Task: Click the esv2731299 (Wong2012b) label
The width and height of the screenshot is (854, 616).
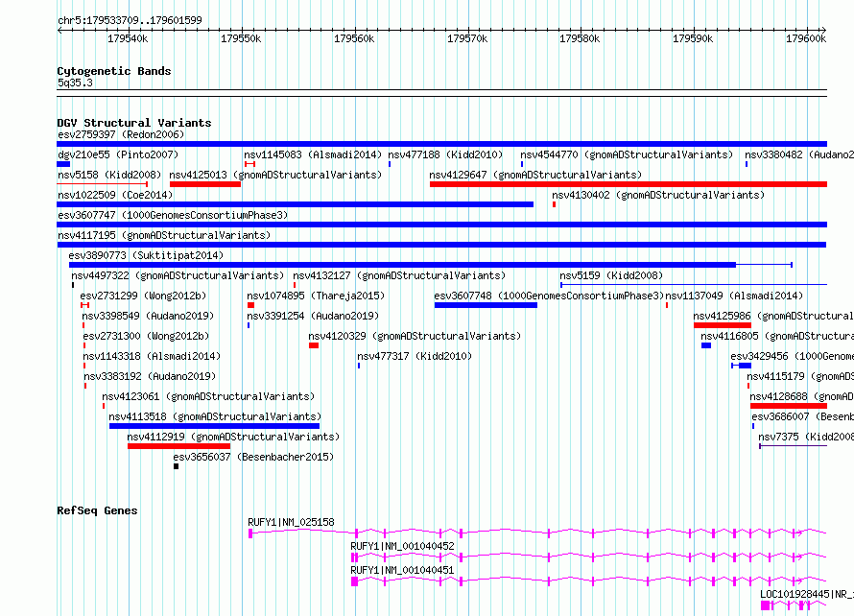Action: coord(143,296)
